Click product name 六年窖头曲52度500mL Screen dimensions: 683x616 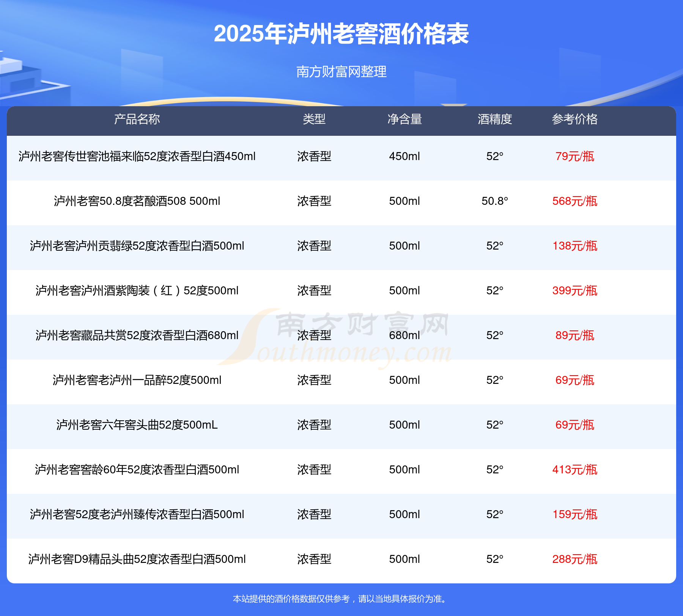(x=159, y=425)
